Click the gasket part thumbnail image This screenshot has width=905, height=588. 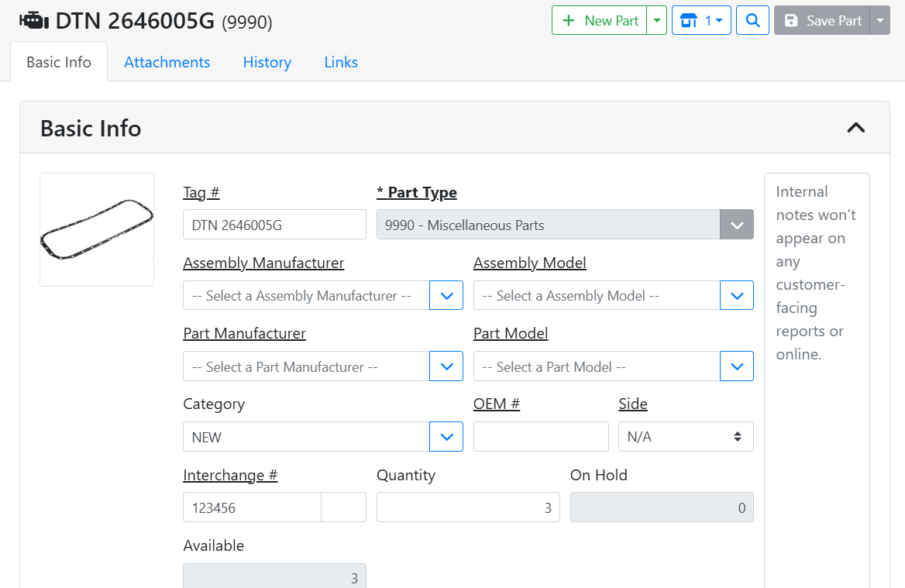[x=97, y=229]
